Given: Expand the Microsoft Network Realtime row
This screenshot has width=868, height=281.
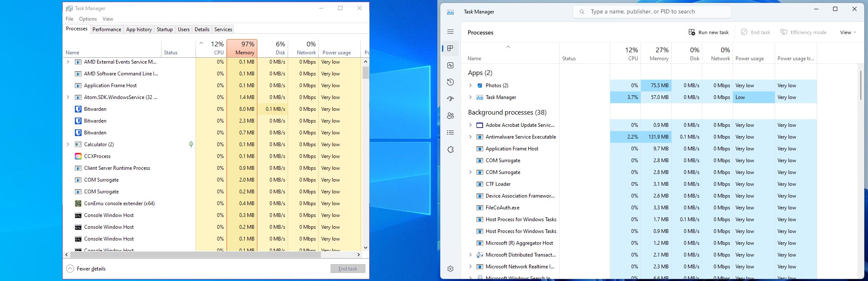Looking at the screenshot, I should 470,267.
